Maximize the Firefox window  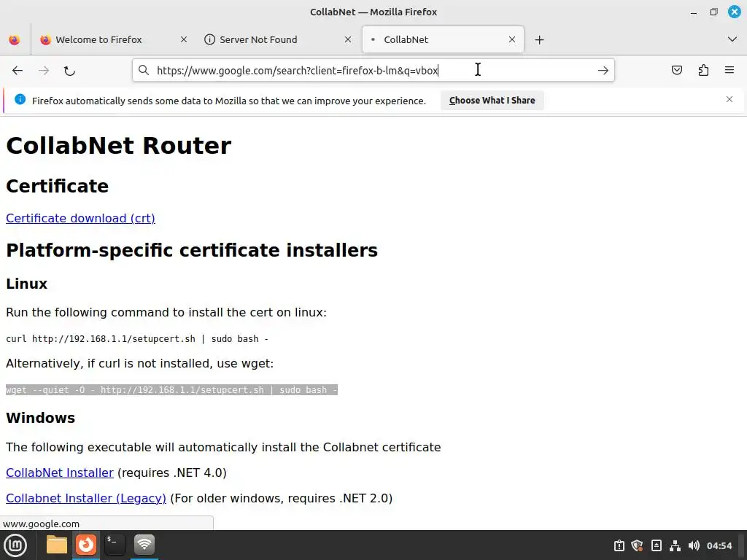pyautogui.click(x=713, y=12)
